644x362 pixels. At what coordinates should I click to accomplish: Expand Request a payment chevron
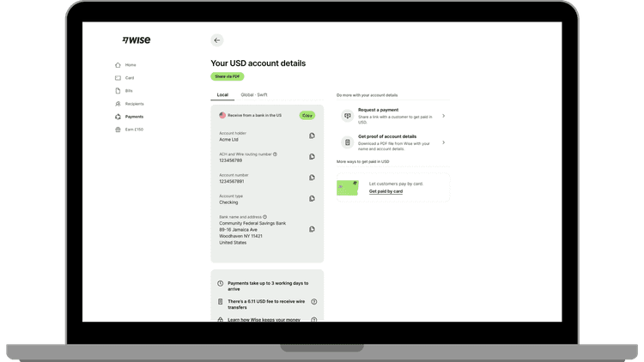coord(444,116)
